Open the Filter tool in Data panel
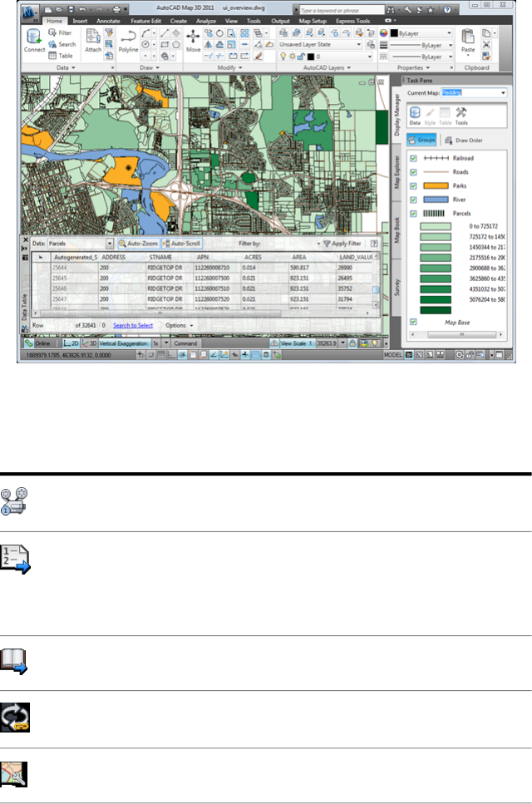532x804 pixels. [x=60, y=32]
